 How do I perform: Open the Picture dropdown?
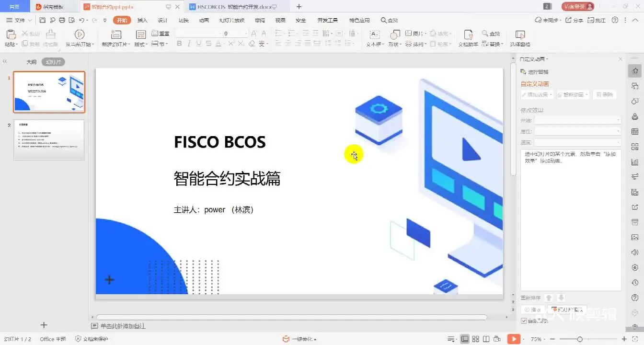click(x=415, y=34)
